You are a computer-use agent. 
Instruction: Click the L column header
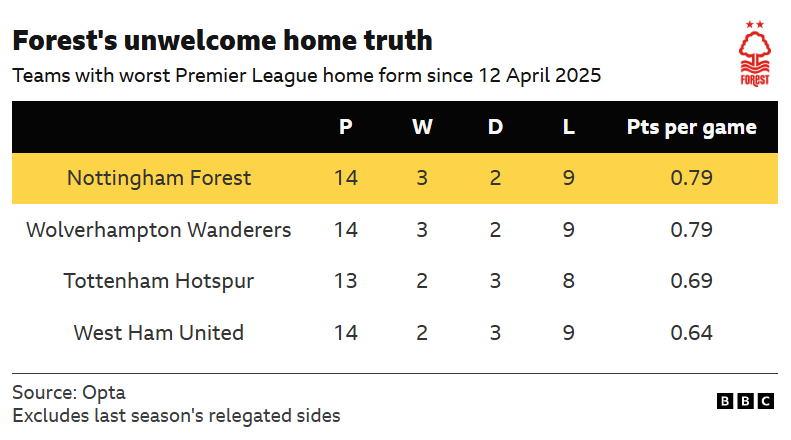(x=568, y=127)
